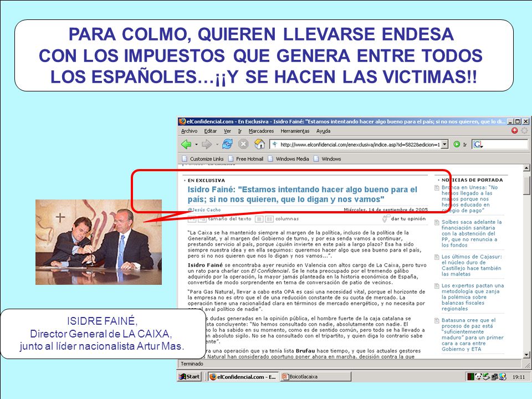Screen dimensions: 532x399
Task: Open 'Solbes saca adelante la financiación sanitaria' link
Action: (x=472, y=233)
